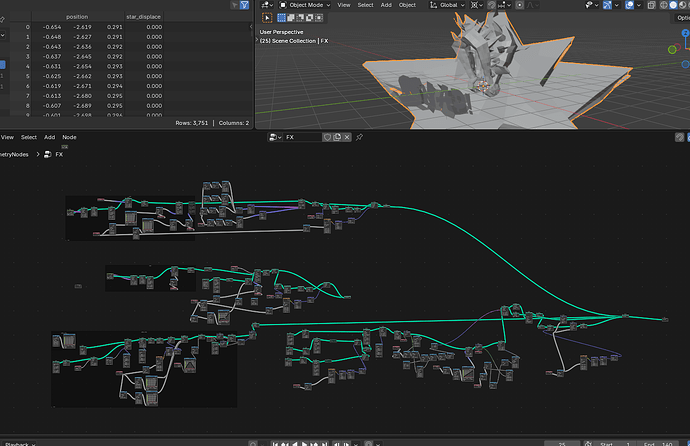Screen dimensions: 690x446
Task: Toggle the viewport gizmos icon
Action: click(x=607, y=5)
